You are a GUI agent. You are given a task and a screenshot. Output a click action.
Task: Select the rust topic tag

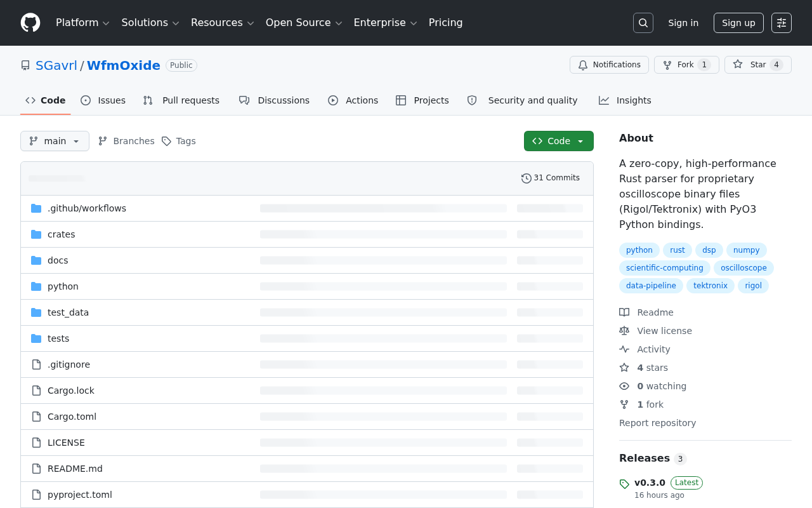point(678,250)
